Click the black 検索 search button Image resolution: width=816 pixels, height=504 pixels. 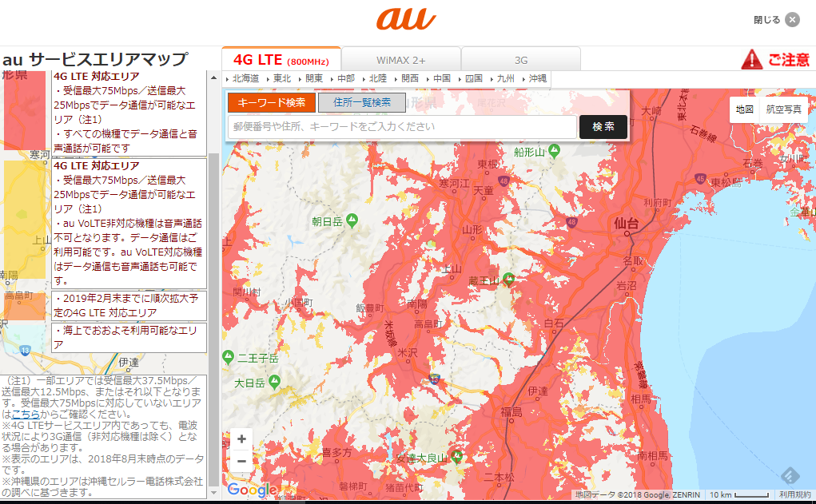click(603, 127)
